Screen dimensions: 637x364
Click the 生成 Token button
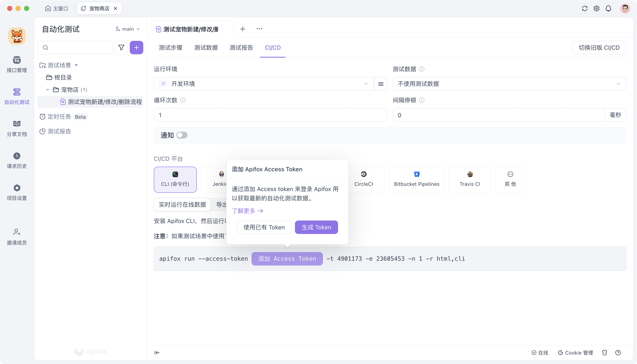pyautogui.click(x=316, y=227)
